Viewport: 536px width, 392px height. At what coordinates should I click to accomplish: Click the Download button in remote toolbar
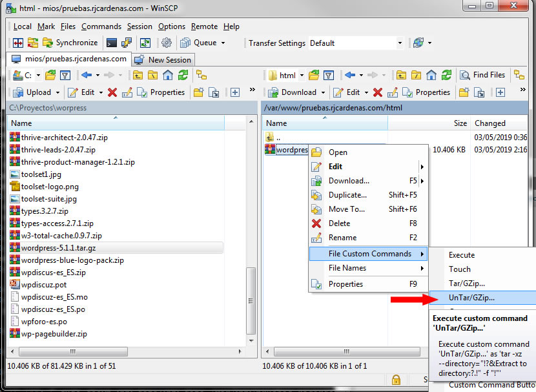(293, 92)
